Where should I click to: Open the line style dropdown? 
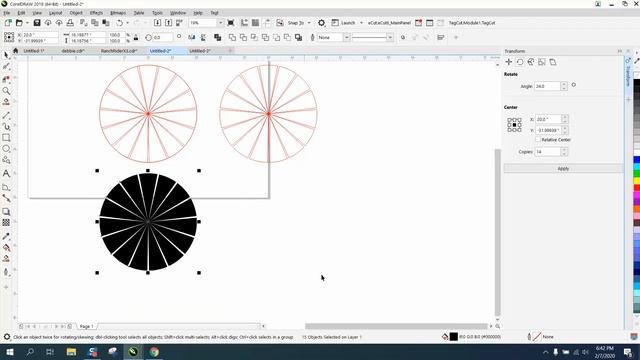pos(390,38)
